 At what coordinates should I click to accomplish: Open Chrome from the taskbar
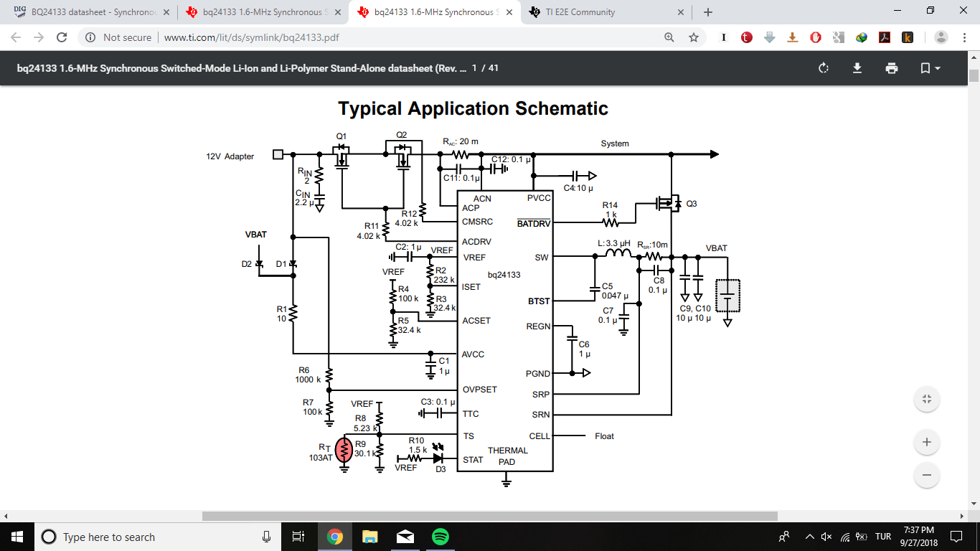334,537
